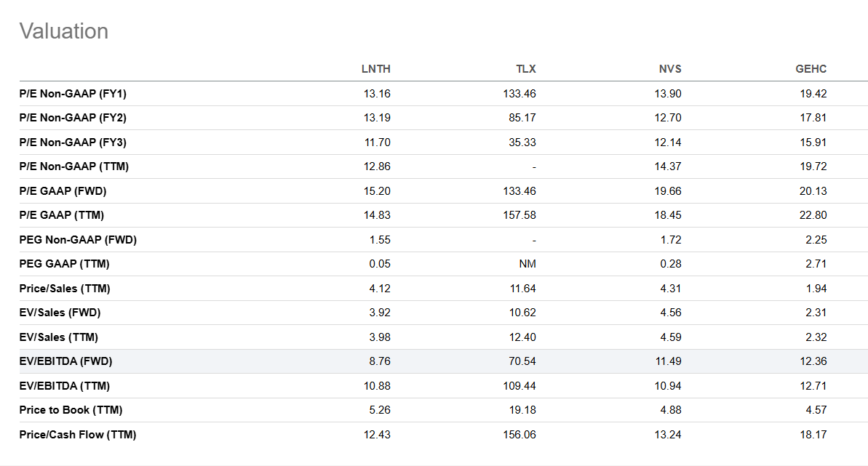
Task: Select the P/E GAAP (FWD) row label
Action: (65, 191)
